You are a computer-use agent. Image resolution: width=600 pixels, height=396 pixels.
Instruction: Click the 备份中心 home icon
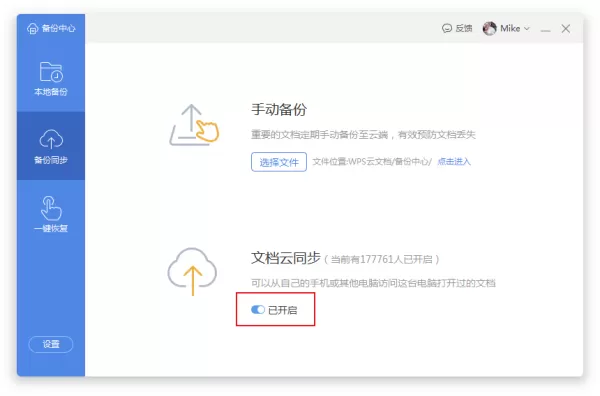33,28
